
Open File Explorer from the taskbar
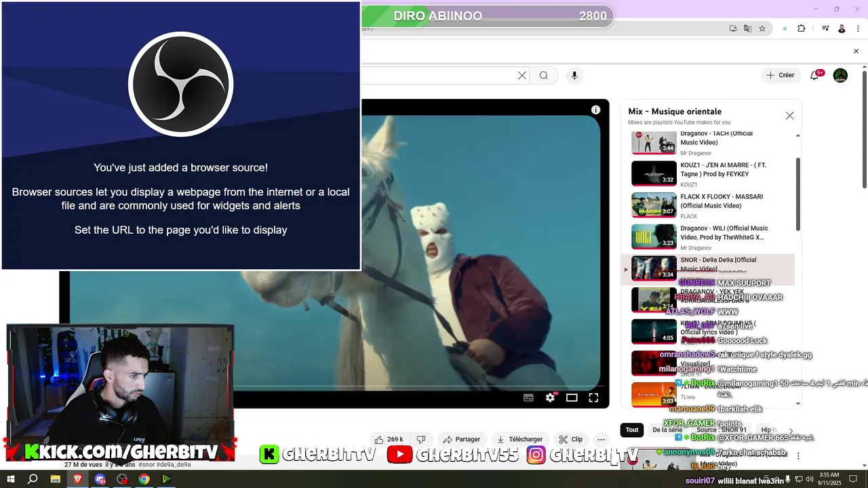click(x=55, y=479)
